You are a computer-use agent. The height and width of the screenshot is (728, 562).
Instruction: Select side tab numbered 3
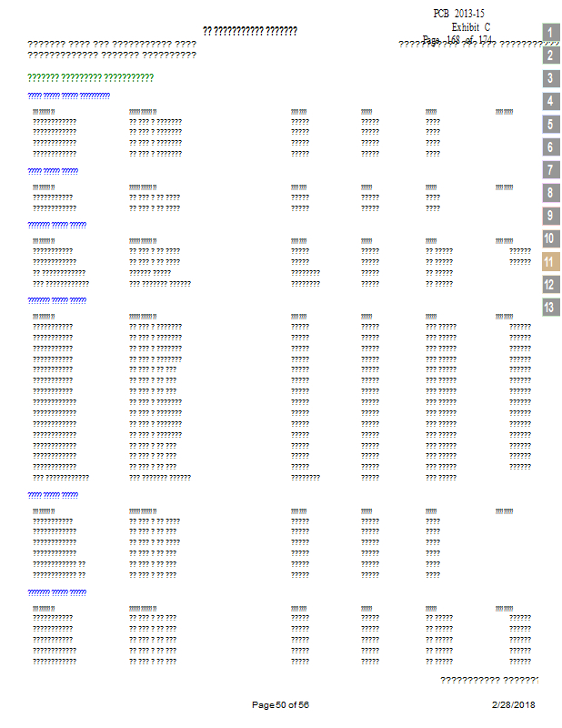tap(549, 78)
